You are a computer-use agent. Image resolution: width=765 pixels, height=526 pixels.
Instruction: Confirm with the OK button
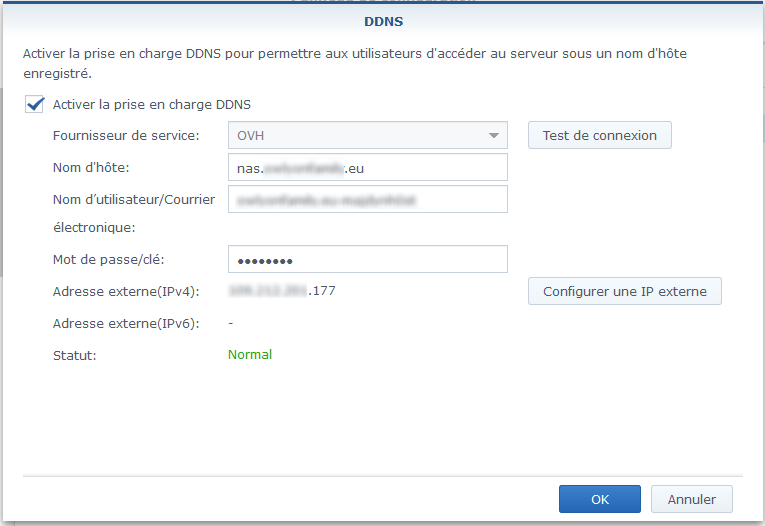pos(599,499)
